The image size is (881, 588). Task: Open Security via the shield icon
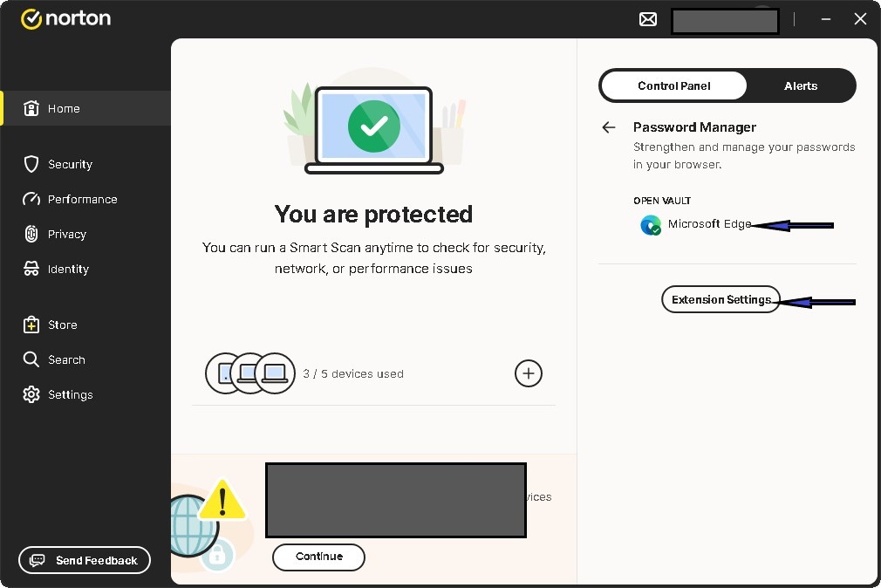click(x=31, y=164)
